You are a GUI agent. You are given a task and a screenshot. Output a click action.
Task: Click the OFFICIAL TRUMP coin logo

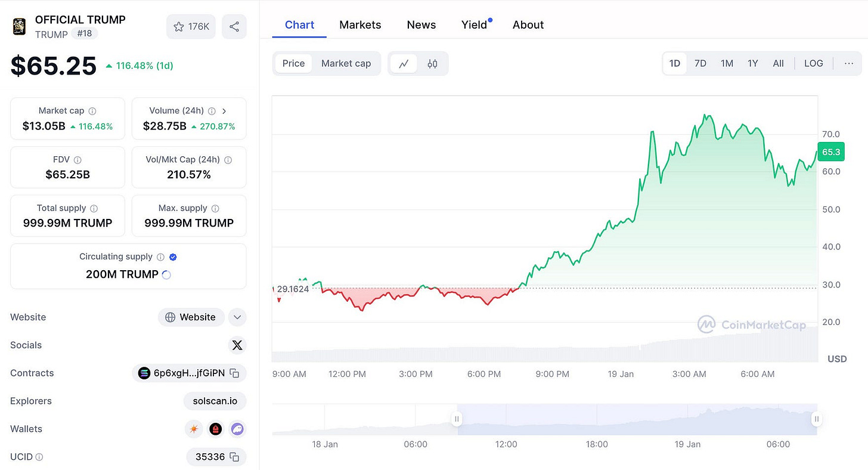20,27
